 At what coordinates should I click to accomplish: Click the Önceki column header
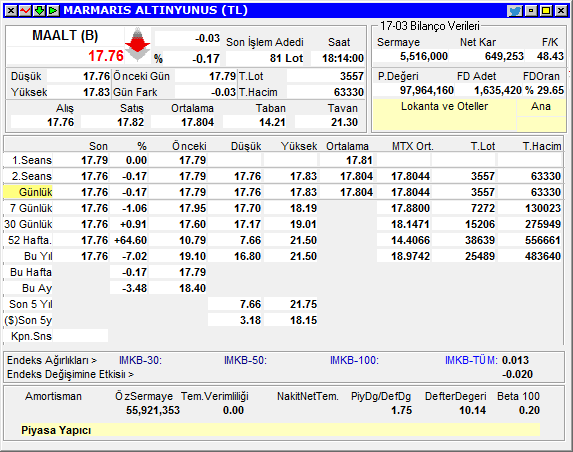pos(189,147)
